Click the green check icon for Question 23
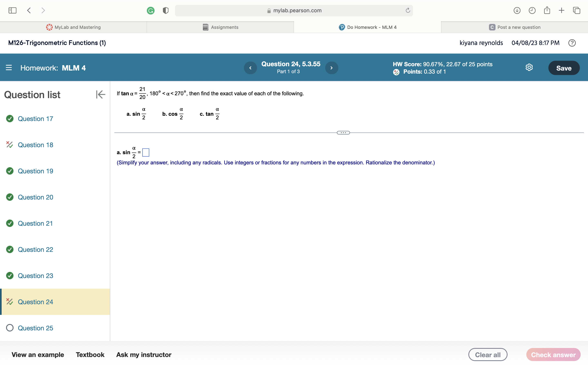This screenshot has height=368, width=588. pos(10,276)
